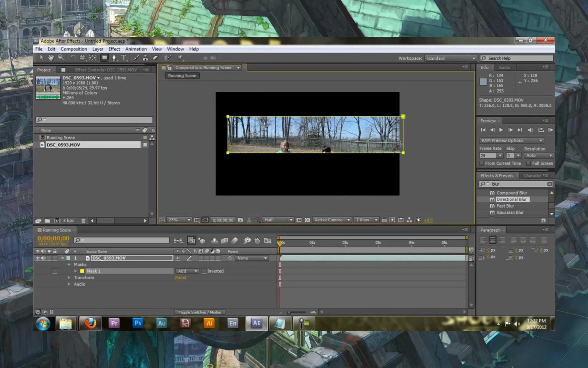Toggle region of interest in viewer
The image size is (588, 368).
click(299, 220)
